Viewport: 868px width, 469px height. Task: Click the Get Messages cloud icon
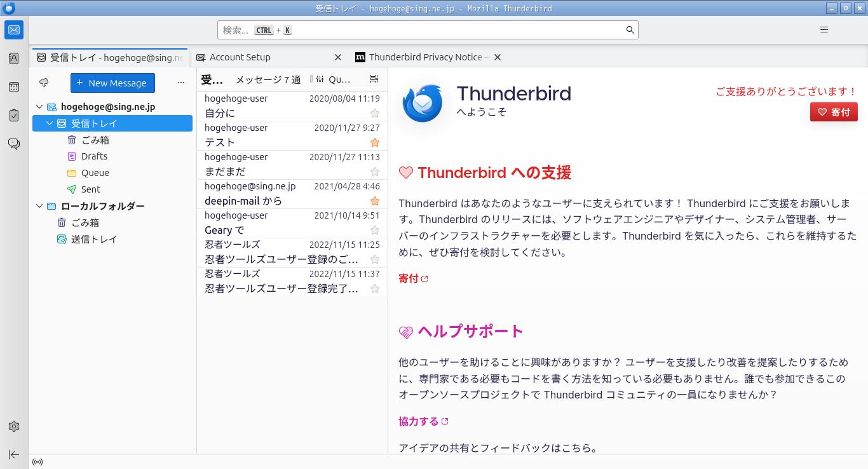44,83
